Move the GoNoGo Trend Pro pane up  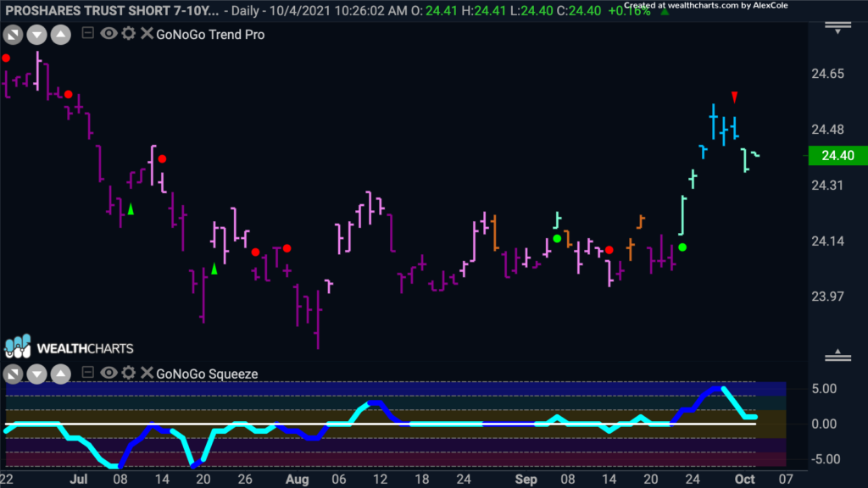point(60,35)
